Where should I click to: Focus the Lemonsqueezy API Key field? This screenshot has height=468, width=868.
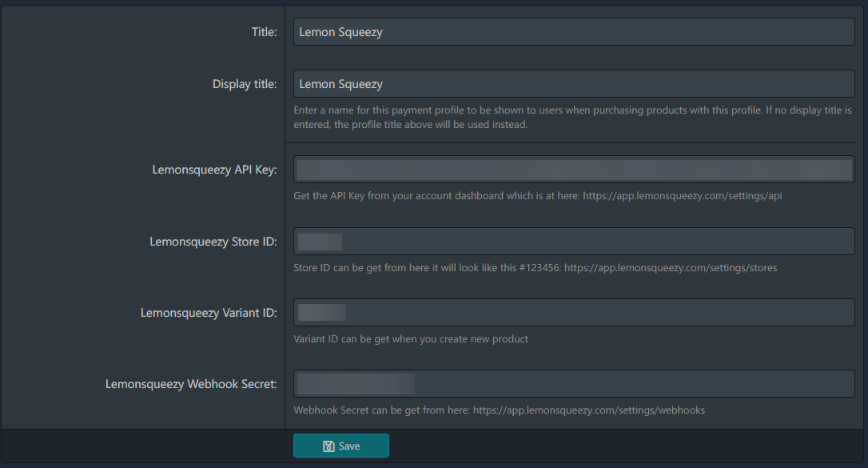click(x=574, y=170)
